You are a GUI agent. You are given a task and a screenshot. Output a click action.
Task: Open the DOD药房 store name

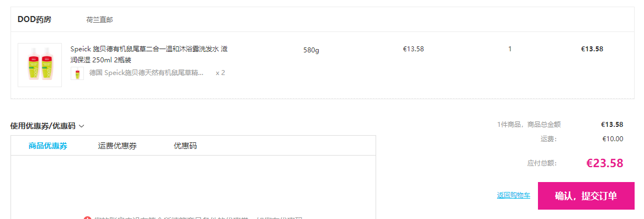(34, 19)
